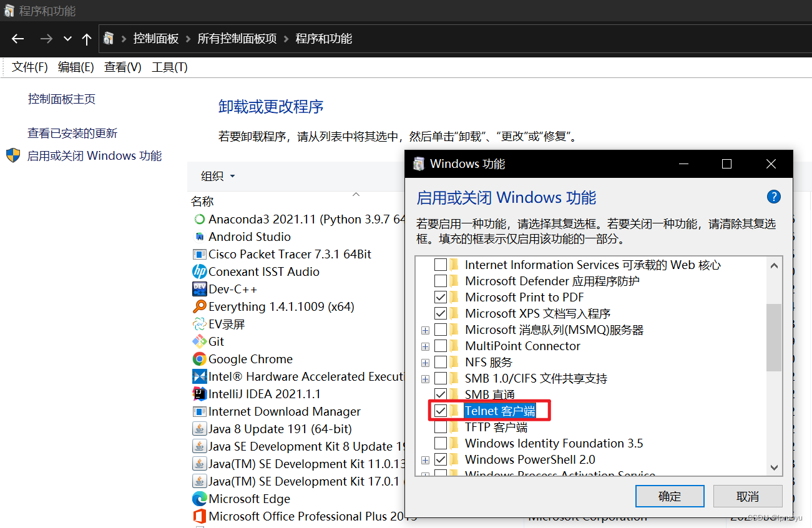Click the control panel icon in address bar
The image size is (812, 528).
(109, 39)
